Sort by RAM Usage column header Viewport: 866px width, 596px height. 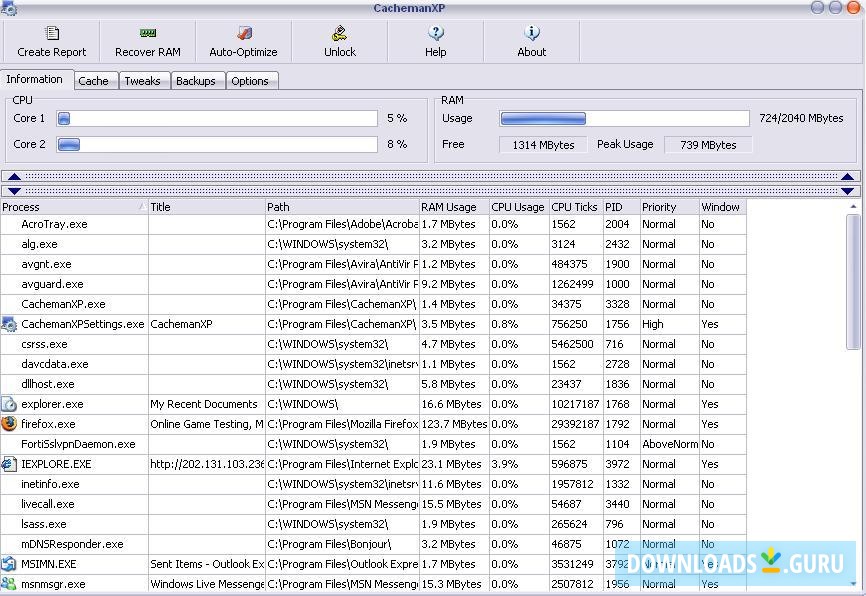(x=454, y=207)
